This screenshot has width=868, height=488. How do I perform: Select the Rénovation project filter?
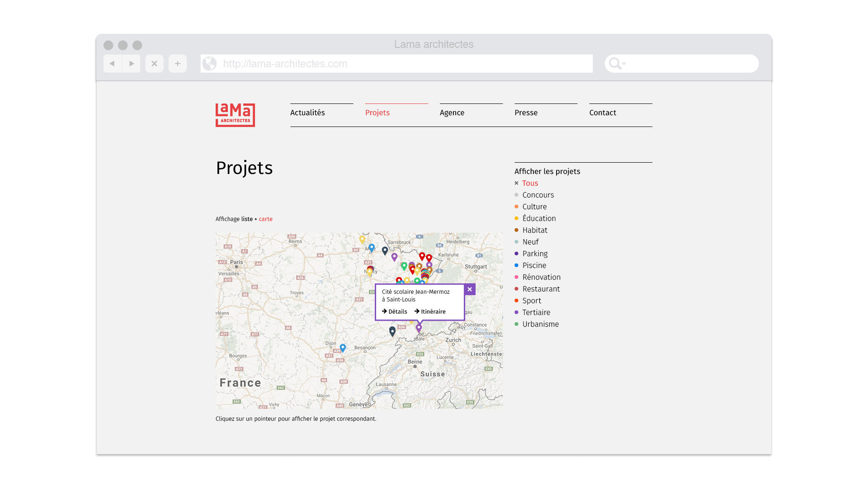(541, 277)
